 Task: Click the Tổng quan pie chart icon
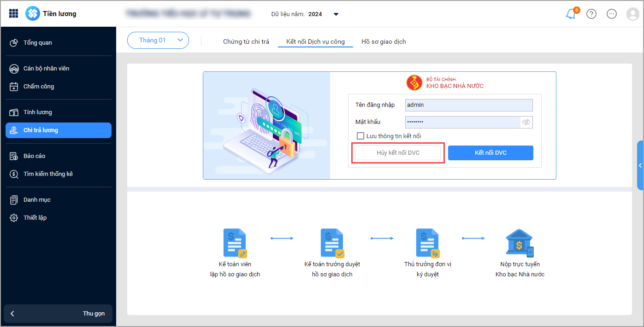pyautogui.click(x=14, y=43)
